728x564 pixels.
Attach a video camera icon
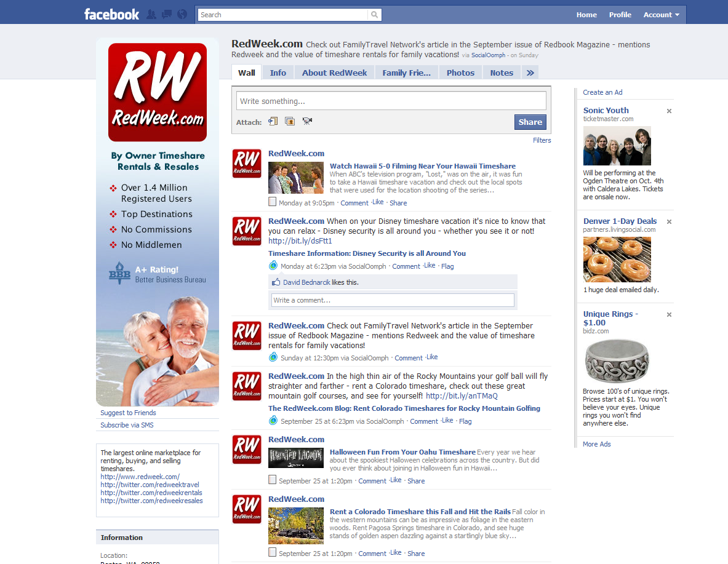(x=307, y=121)
